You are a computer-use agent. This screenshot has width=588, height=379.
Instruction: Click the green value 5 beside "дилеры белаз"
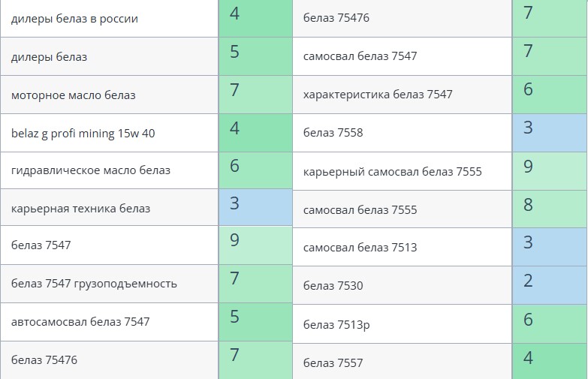tap(255, 56)
